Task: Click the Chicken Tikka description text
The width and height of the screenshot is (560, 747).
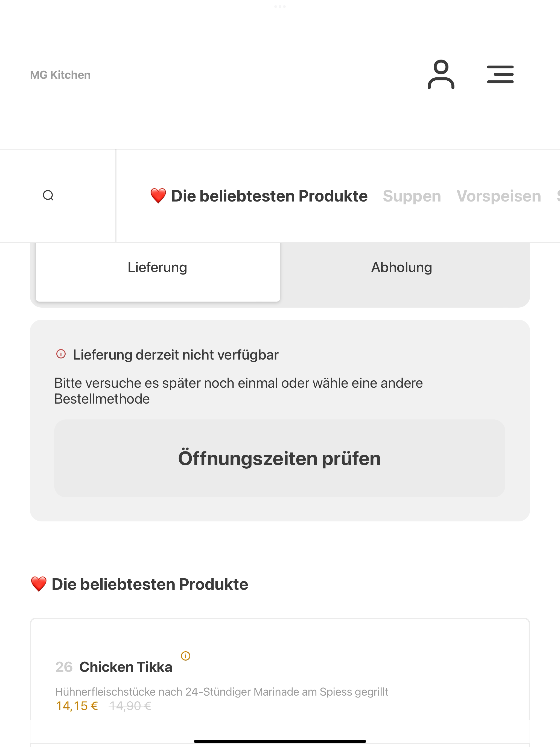Action: [x=221, y=691]
